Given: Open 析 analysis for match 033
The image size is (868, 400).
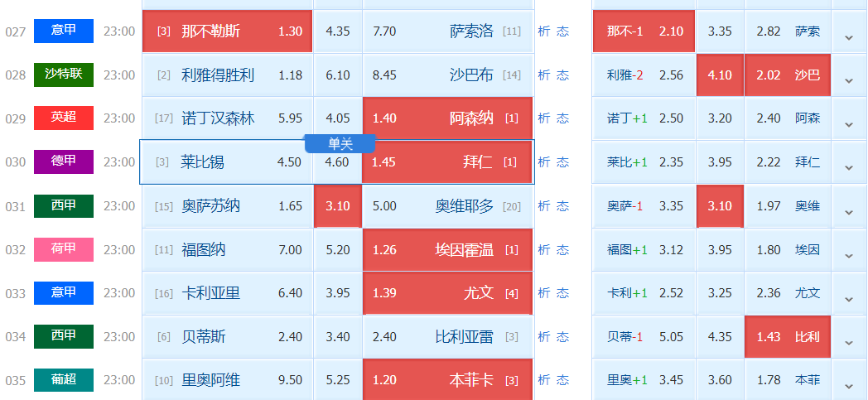Looking at the screenshot, I should 544,292.
